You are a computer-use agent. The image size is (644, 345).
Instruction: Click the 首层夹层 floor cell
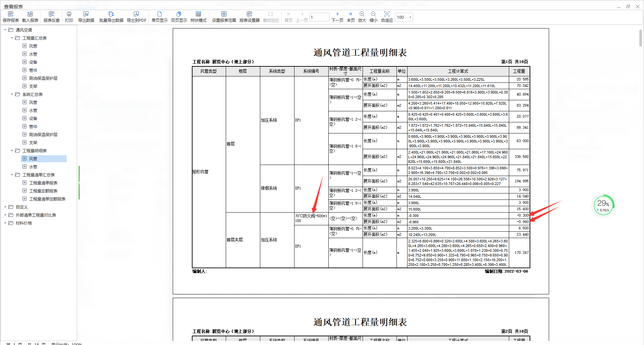coord(243,240)
